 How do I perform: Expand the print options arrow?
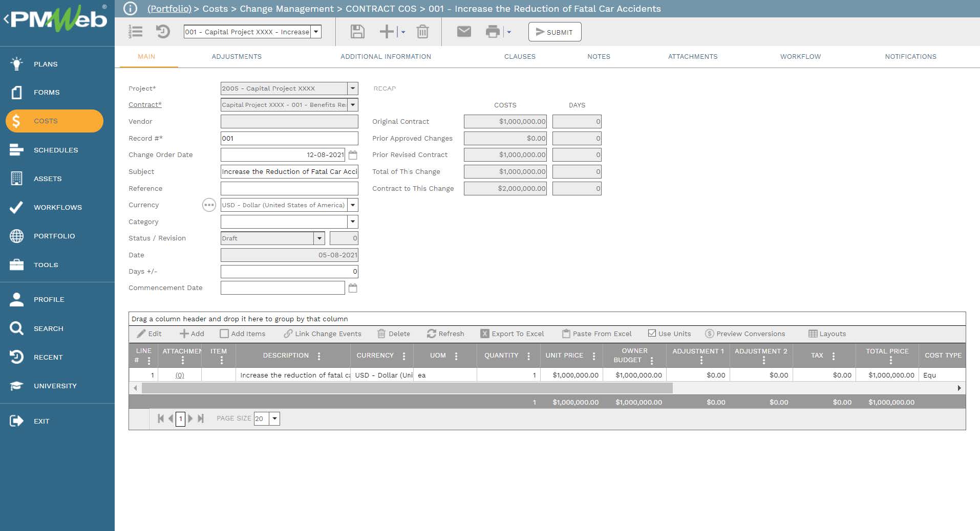pyautogui.click(x=509, y=32)
